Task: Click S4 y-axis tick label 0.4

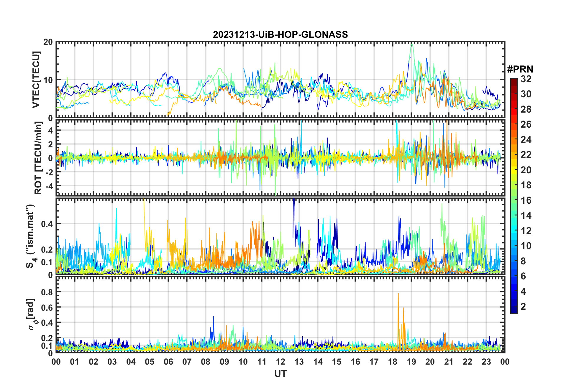Action: [x=47, y=224]
